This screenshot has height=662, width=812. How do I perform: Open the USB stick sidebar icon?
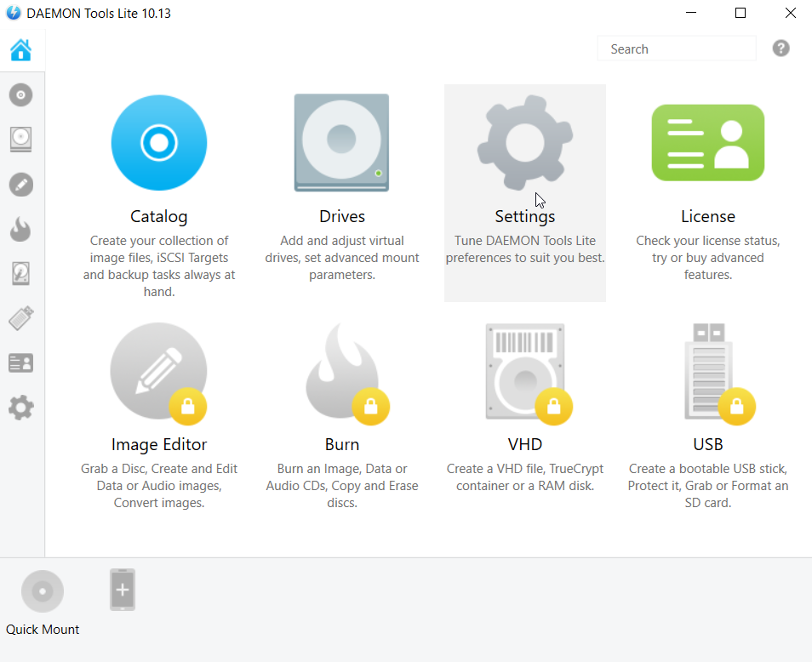pos(20,317)
